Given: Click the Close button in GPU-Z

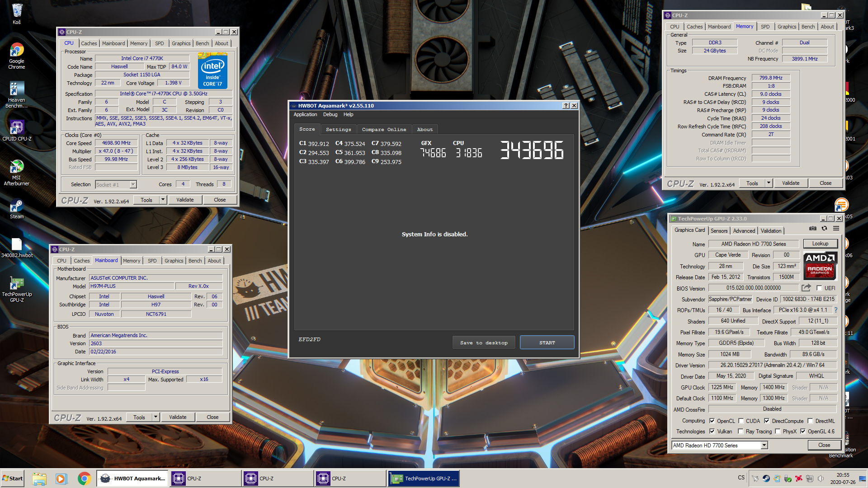Looking at the screenshot, I should (824, 445).
